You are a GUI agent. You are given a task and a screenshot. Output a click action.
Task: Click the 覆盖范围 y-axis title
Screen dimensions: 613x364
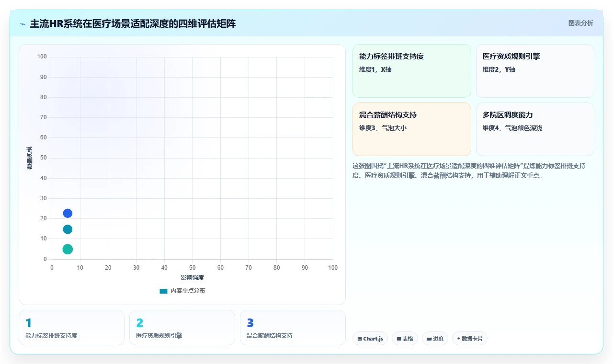tap(29, 158)
